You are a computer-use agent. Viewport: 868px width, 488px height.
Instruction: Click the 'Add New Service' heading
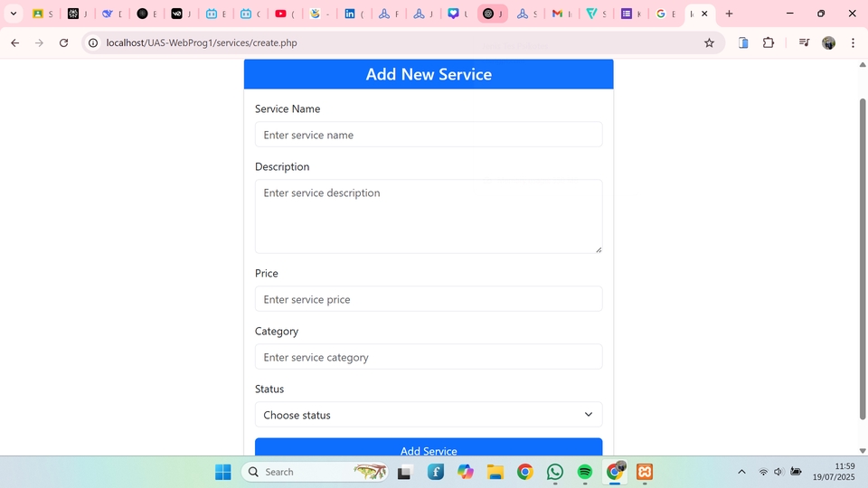[429, 74]
